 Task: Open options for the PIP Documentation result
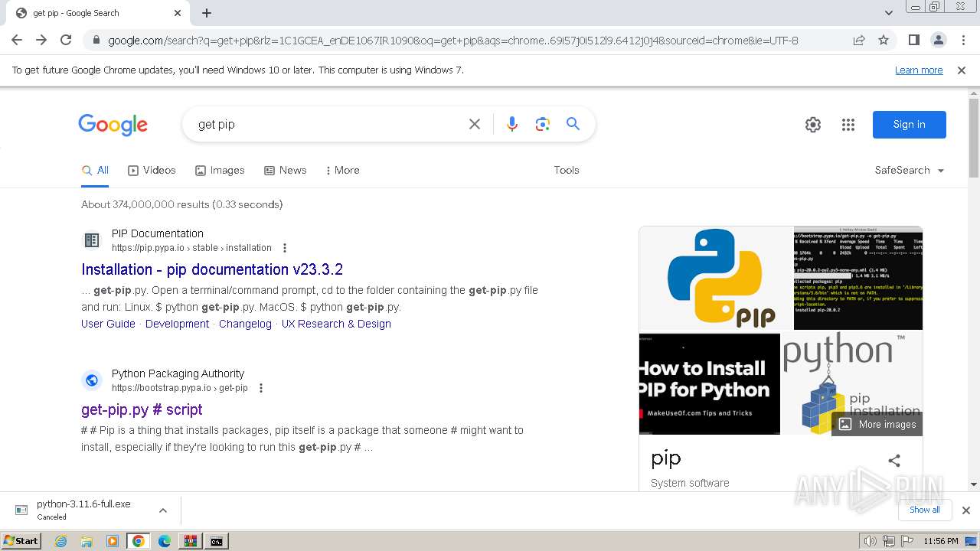285,248
